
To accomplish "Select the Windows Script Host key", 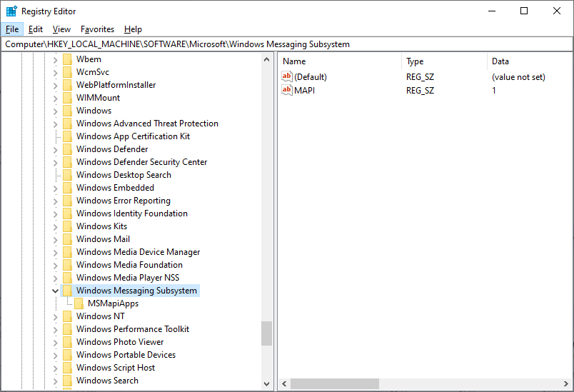I will [116, 368].
